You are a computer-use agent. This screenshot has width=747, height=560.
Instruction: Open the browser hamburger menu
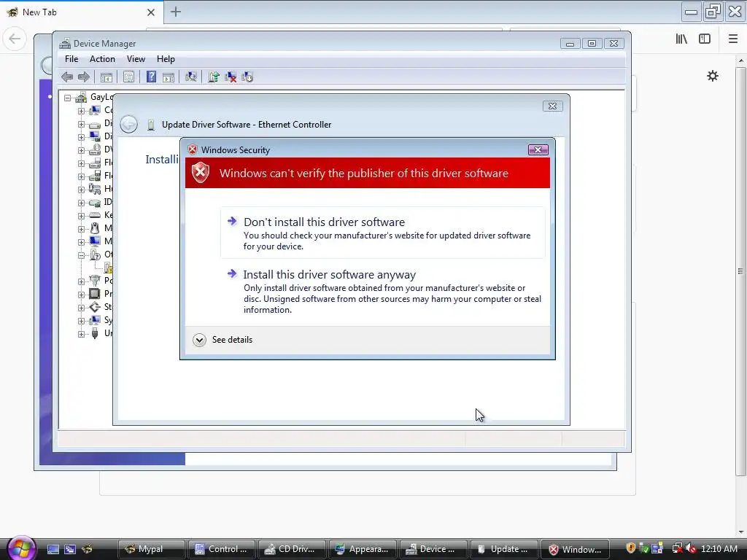(x=733, y=39)
